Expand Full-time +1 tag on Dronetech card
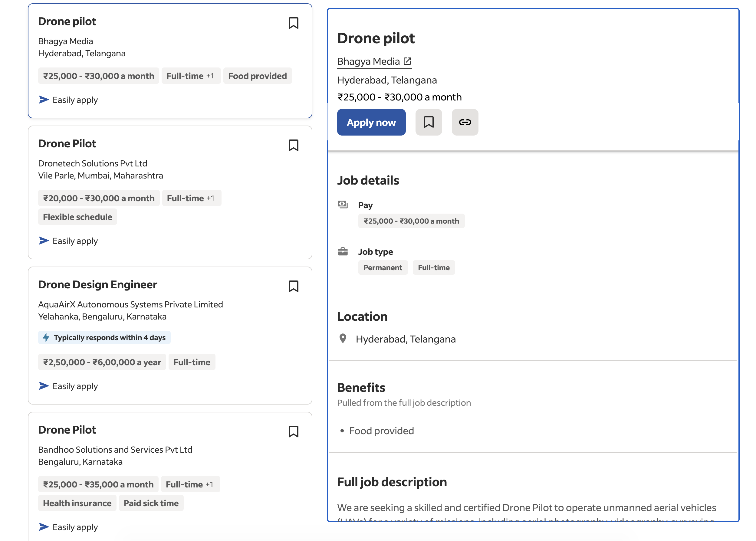 tap(191, 198)
